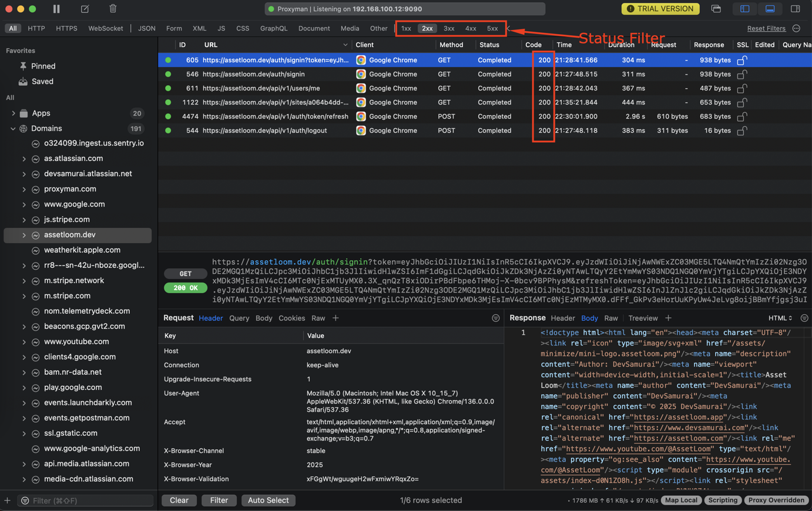Focus the sidebar Filter search field

tap(86, 501)
